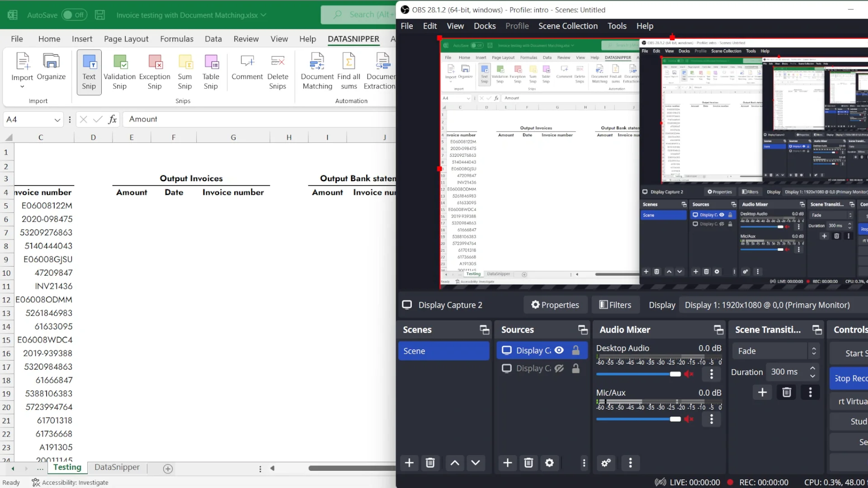Open the Scene Collection menu

(568, 26)
